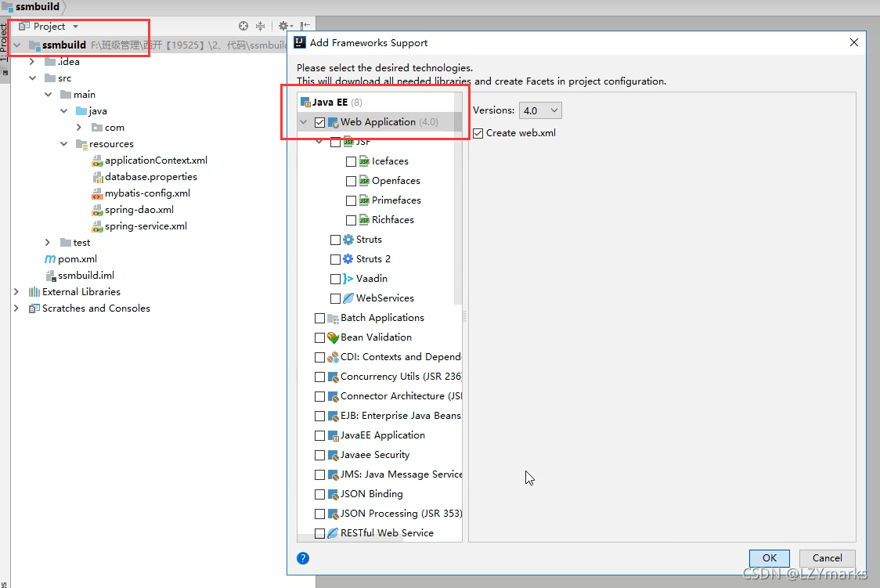Click the Struts gear icon
This screenshot has height=588, width=880.
348,240
